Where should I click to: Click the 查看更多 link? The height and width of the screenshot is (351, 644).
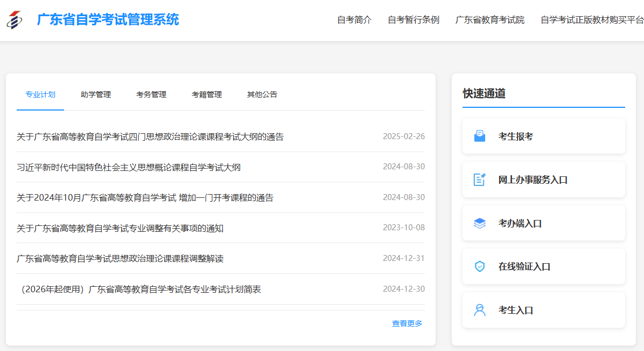click(x=407, y=324)
